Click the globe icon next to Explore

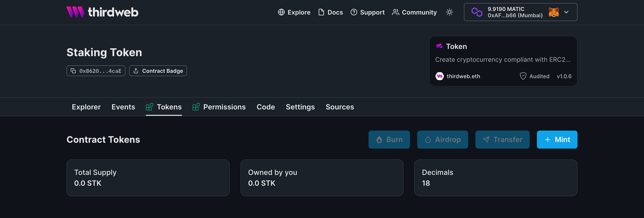pos(281,12)
